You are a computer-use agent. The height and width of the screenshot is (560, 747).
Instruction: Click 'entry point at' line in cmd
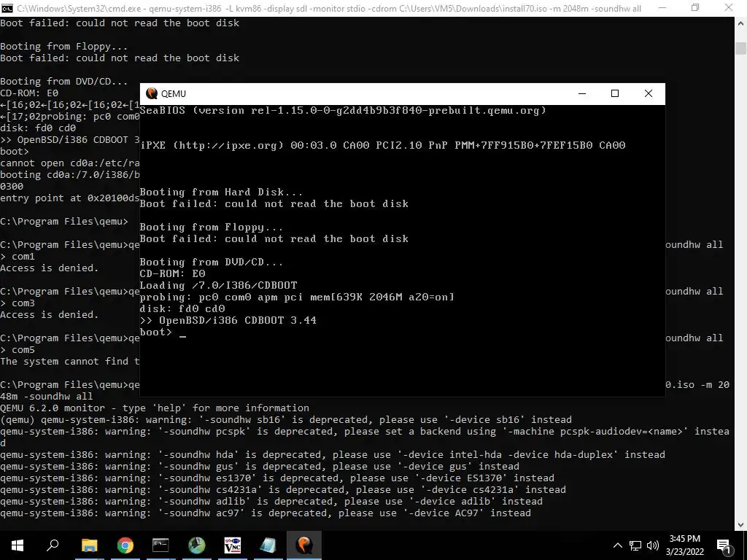(x=69, y=198)
